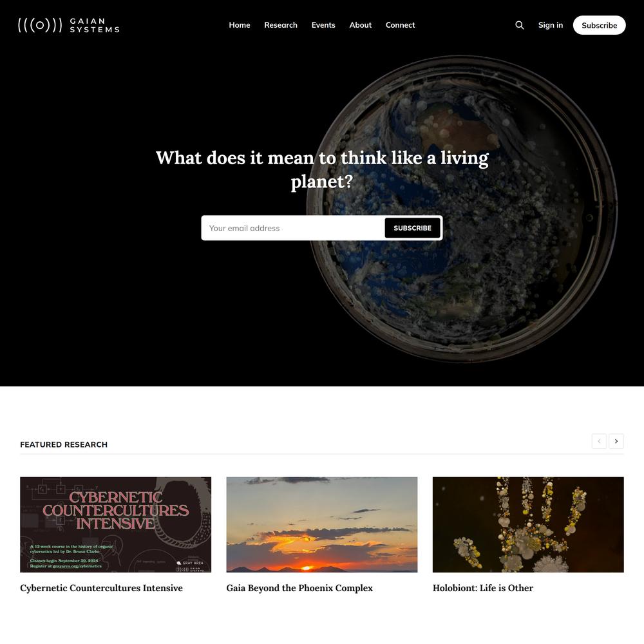
Task: Open Holobiont: Life is Other title link
Action: pos(482,588)
